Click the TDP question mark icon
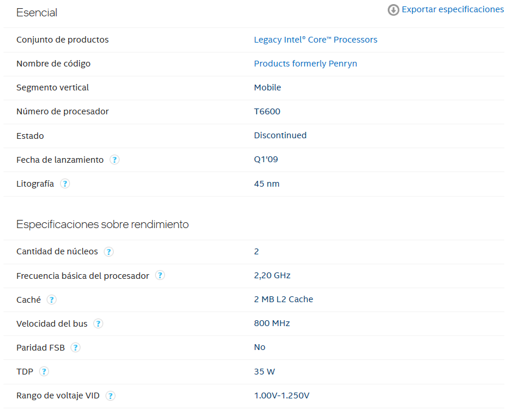The width and height of the screenshot is (516, 420). click(x=44, y=372)
